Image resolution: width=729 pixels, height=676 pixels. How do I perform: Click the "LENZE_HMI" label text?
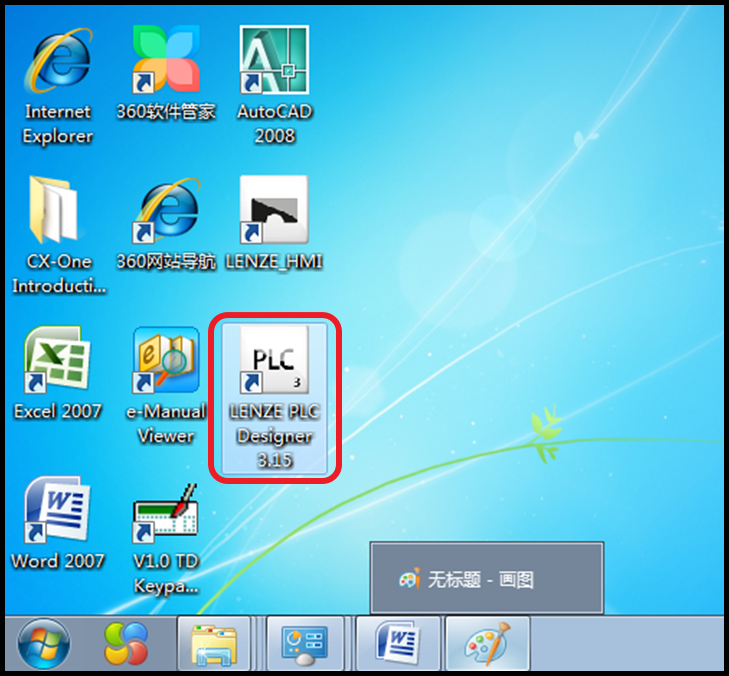point(274,261)
